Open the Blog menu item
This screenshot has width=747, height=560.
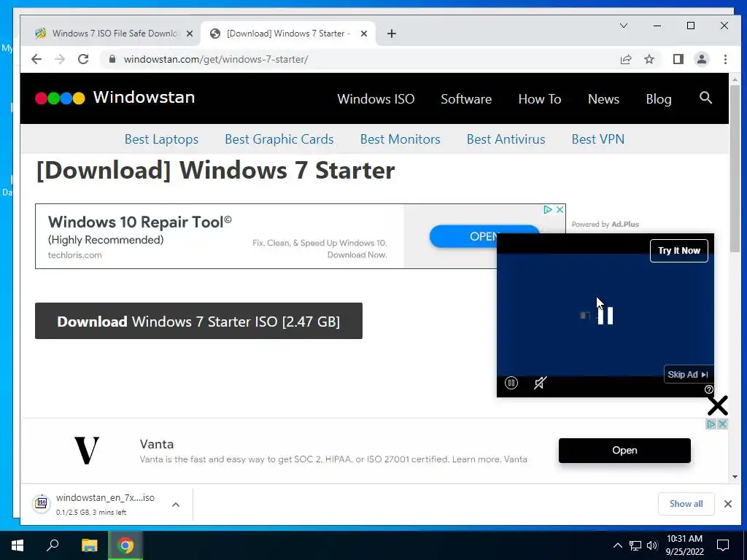(659, 99)
